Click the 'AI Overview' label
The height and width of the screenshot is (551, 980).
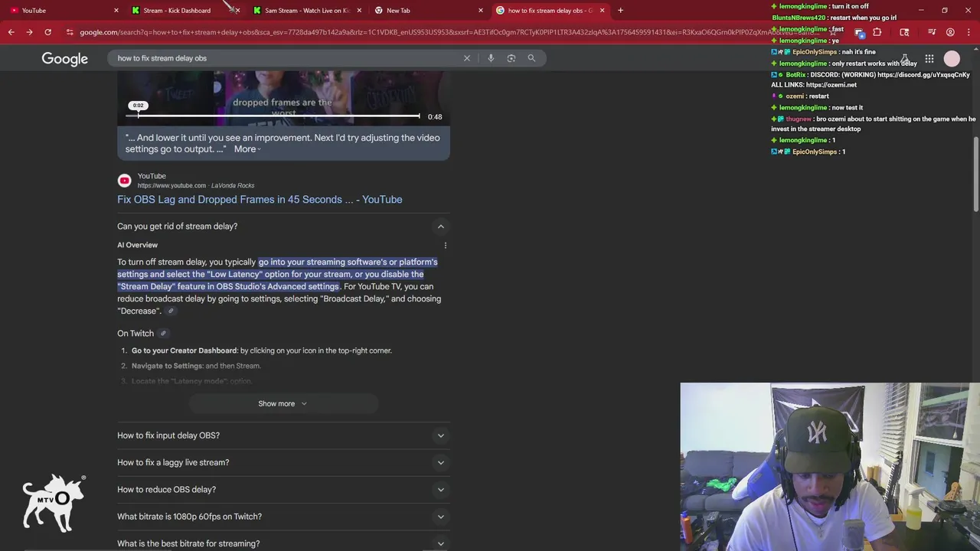137,245
